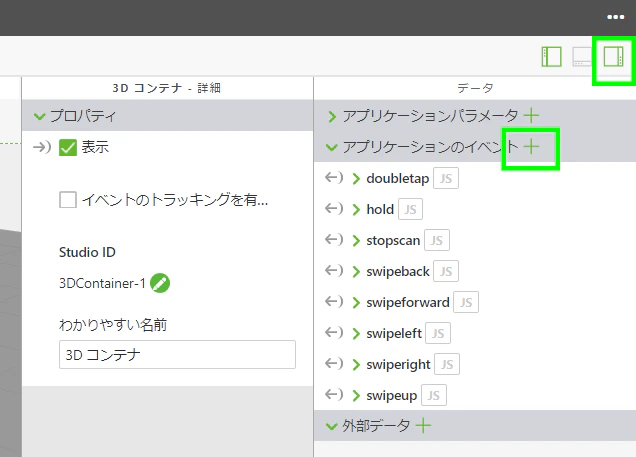The width and height of the screenshot is (636, 457).
Task: Select the swipeback event label
Action: 398,271
